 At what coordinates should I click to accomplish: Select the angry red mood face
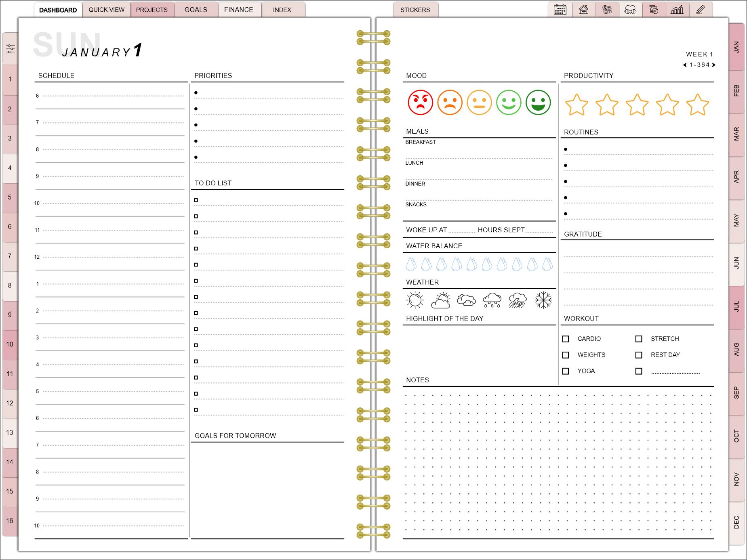tap(420, 103)
